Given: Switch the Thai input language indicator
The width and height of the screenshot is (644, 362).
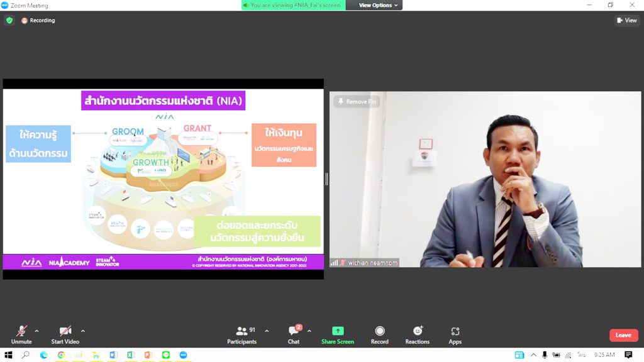Looking at the screenshot, I should [580, 354].
